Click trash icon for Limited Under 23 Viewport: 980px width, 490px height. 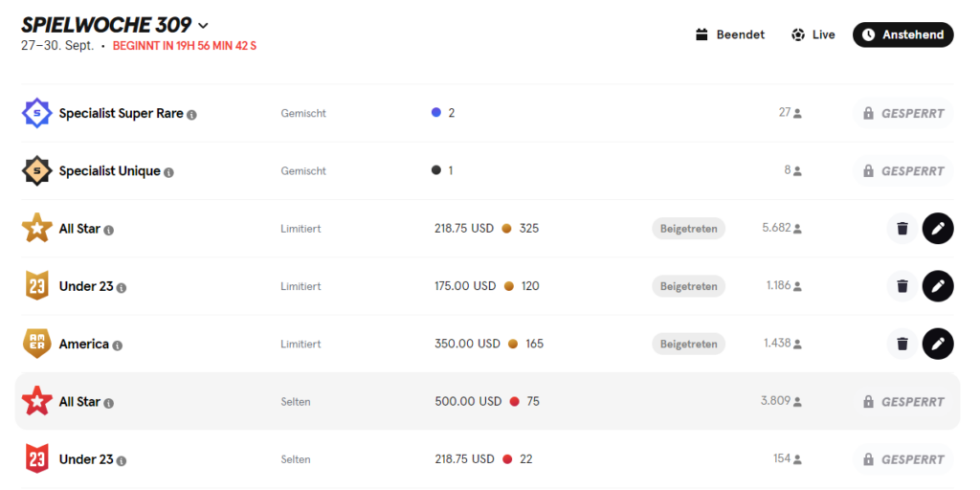[x=902, y=286]
